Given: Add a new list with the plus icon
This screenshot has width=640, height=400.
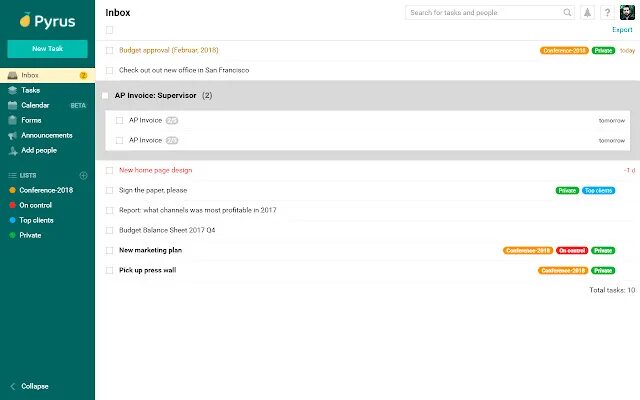Looking at the screenshot, I should pyautogui.click(x=84, y=175).
